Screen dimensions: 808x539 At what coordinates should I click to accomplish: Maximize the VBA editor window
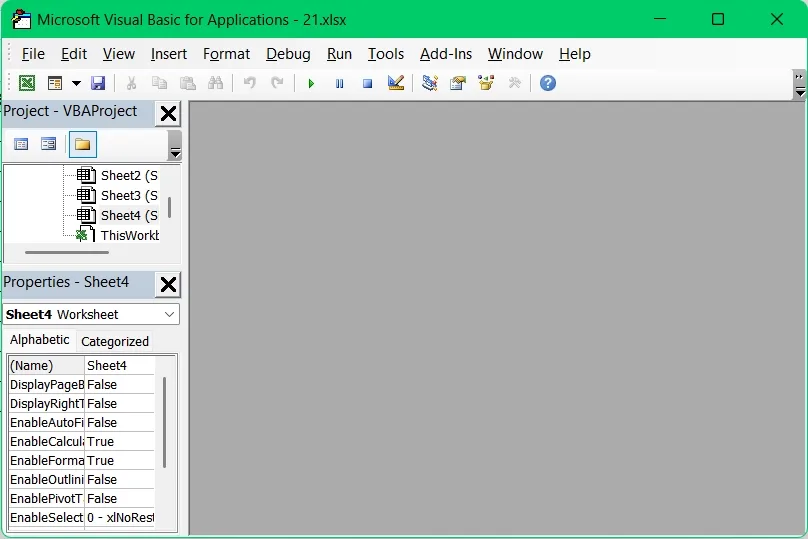718,19
